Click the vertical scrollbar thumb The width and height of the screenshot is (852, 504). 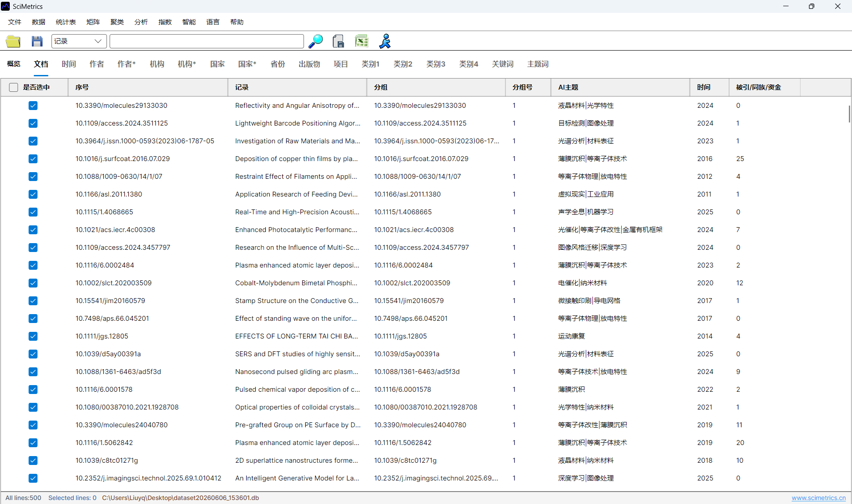pyautogui.click(x=849, y=114)
